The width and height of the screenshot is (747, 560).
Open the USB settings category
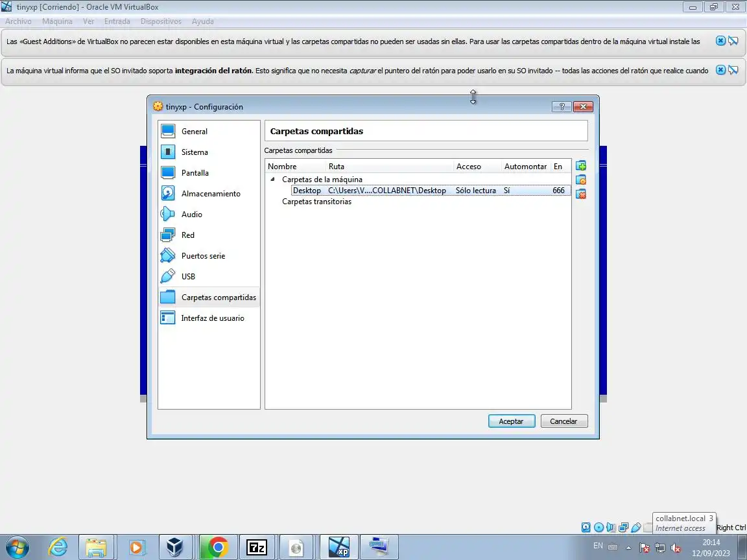click(x=209, y=276)
